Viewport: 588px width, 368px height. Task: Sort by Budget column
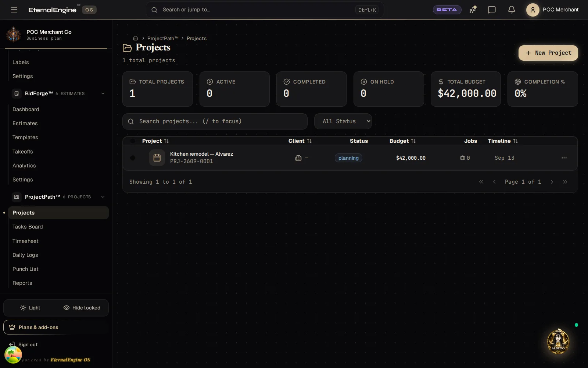pos(403,141)
